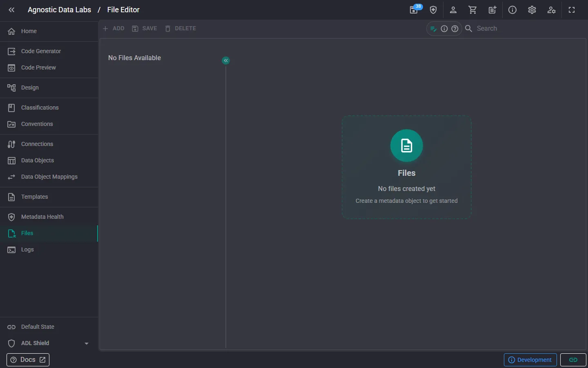Select Files in the sidebar
The image size is (588, 368).
(49, 233)
